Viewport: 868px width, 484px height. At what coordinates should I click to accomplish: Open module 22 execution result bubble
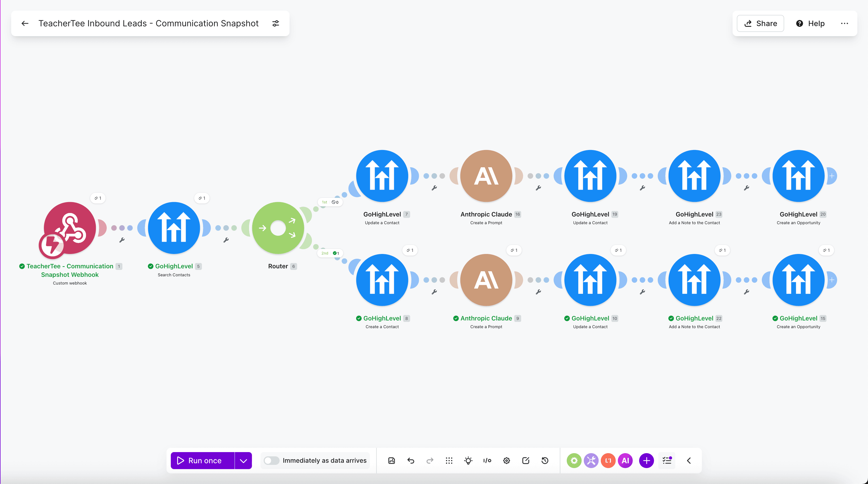[722, 250]
